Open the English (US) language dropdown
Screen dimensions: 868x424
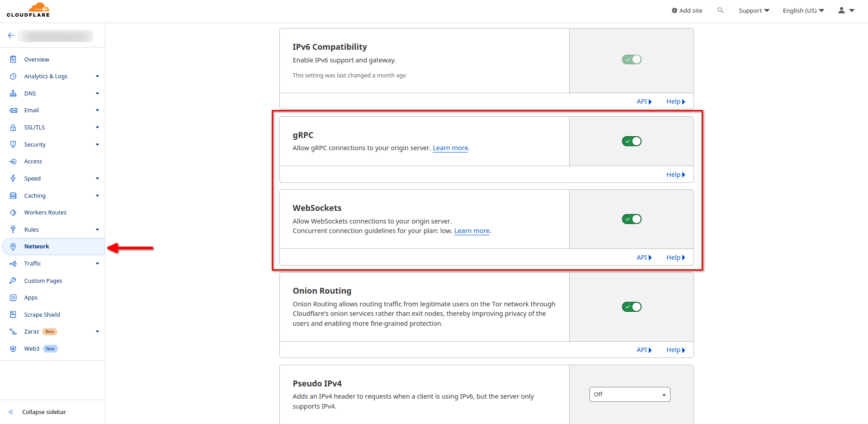point(803,10)
